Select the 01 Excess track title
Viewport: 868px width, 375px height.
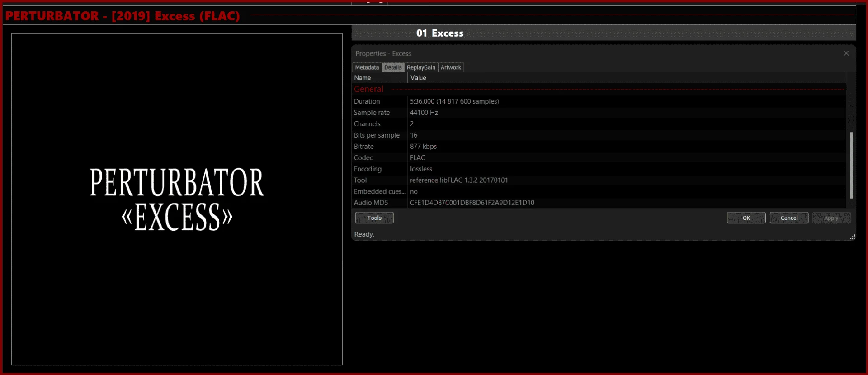pos(440,33)
